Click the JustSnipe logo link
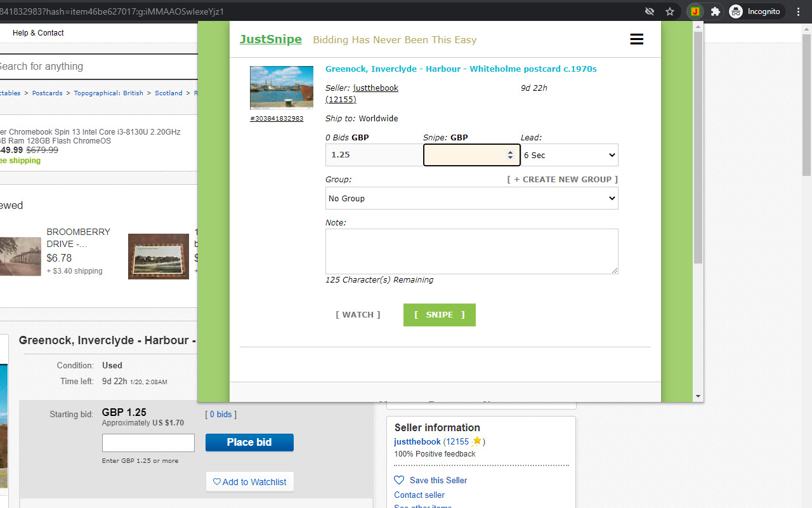 click(x=271, y=39)
